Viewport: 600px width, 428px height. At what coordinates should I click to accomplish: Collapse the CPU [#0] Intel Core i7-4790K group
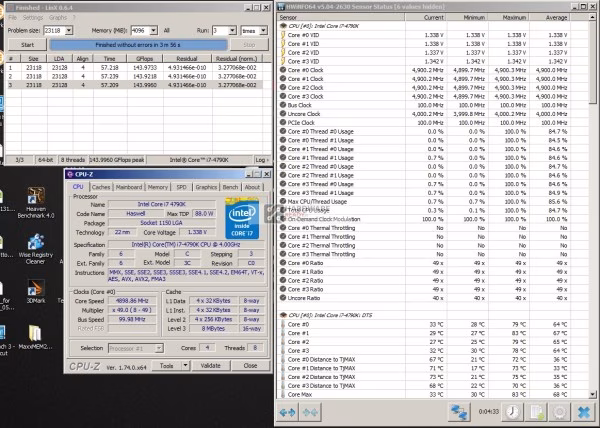coord(284,26)
